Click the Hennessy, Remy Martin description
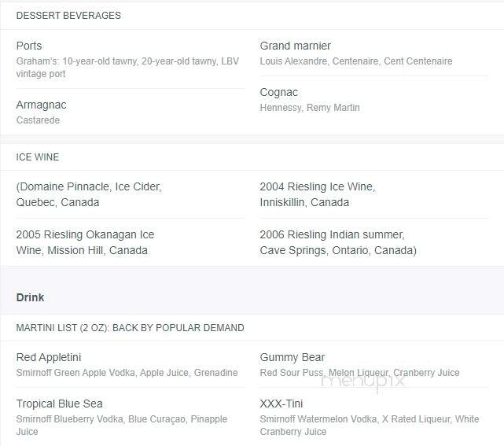 (310, 108)
